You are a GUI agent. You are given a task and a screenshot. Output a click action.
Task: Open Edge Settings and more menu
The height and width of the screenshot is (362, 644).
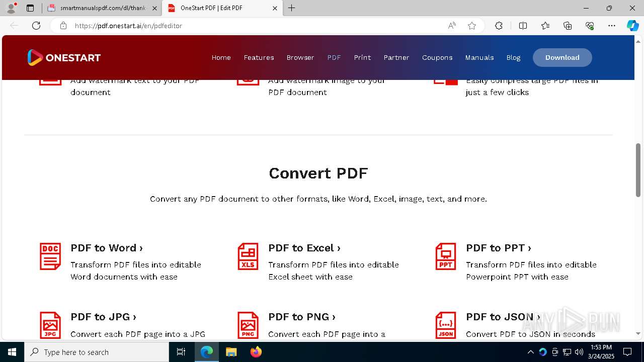coord(612,26)
